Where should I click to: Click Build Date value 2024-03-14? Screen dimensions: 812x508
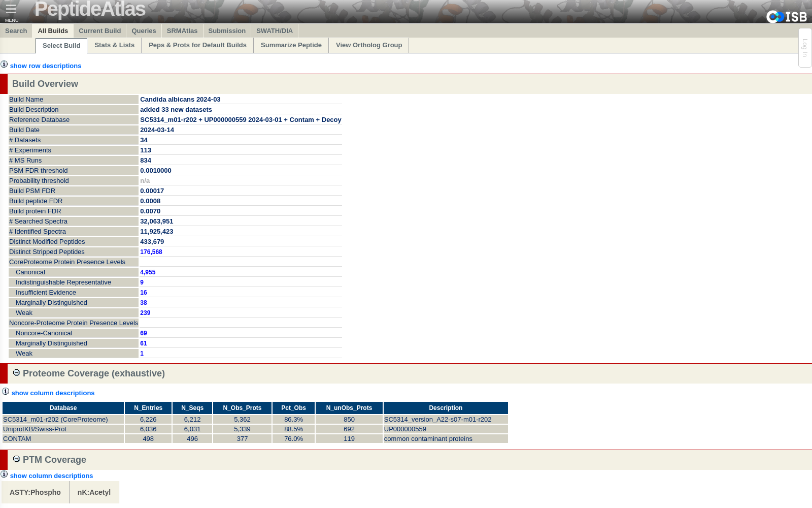coord(157,130)
